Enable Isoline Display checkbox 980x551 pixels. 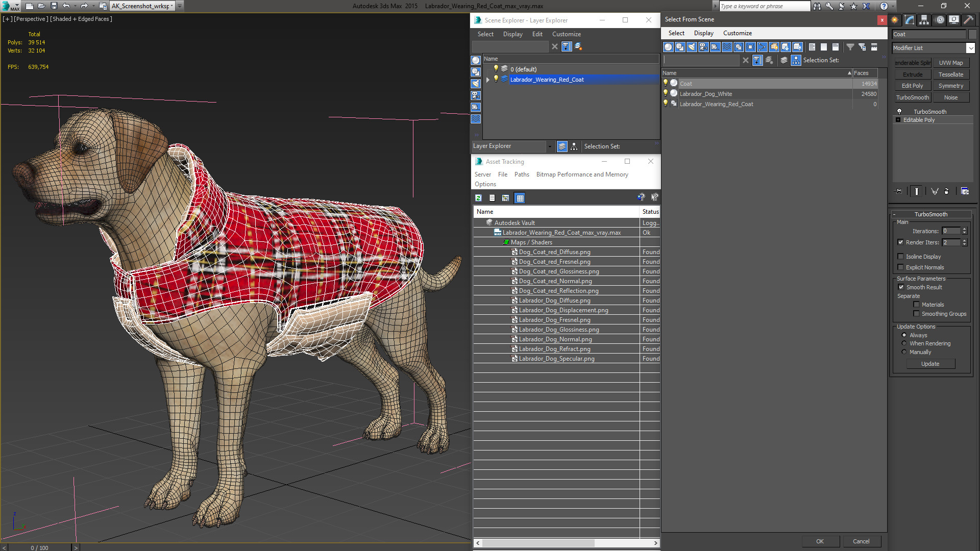click(901, 257)
